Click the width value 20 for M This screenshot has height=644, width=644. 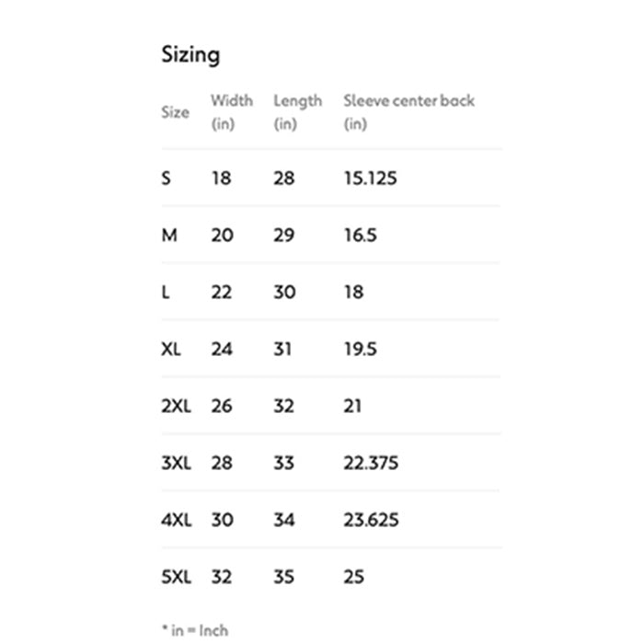(223, 236)
